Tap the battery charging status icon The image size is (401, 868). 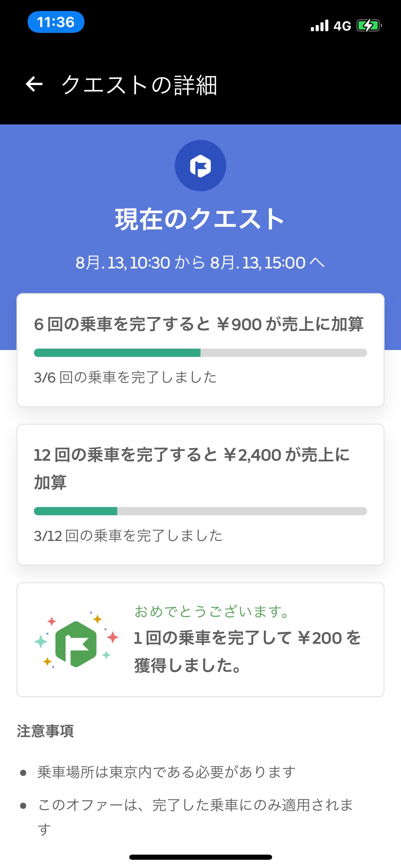click(369, 26)
